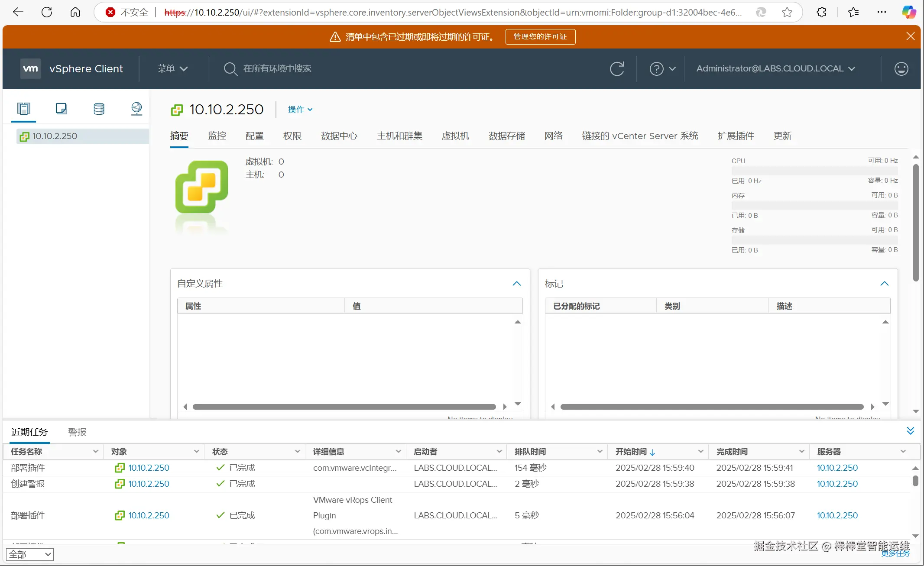Open the 数据存储 tab
This screenshot has width=924, height=566.
506,136
